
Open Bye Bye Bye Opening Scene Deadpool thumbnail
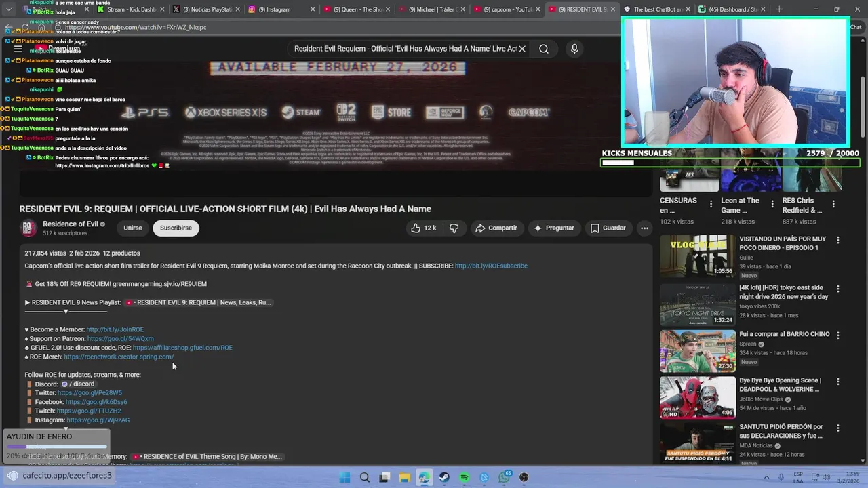698,398
